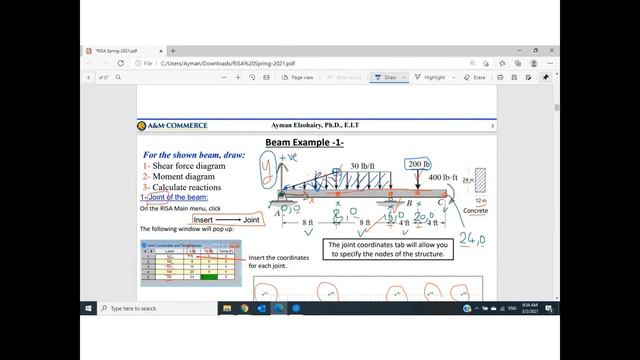Close the RISA Spring-2021.pdf tab
The image size is (640, 360).
[161, 51]
